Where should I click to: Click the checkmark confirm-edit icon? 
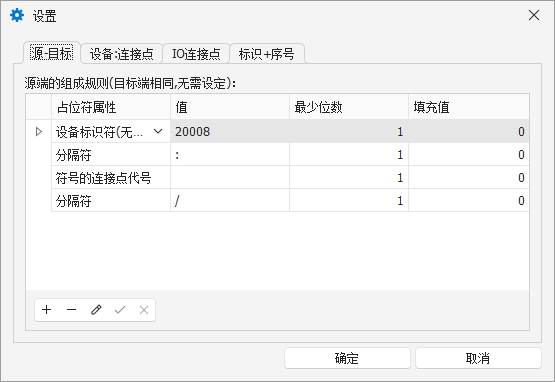pyautogui.click(x=120, y=310)
